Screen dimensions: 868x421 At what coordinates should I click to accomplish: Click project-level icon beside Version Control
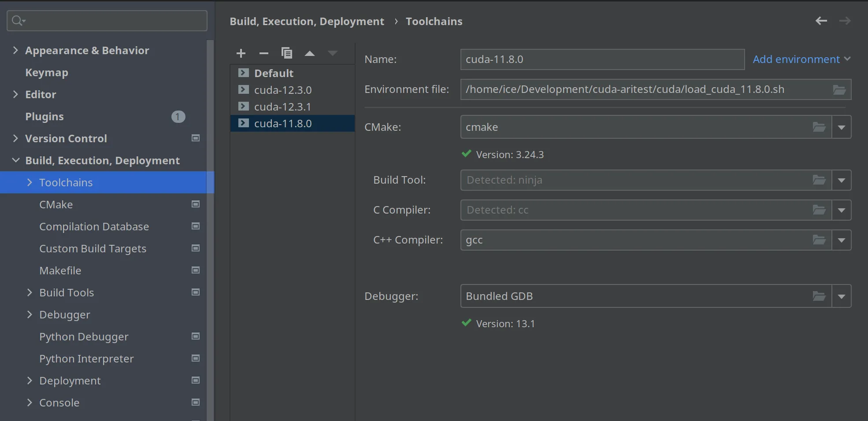point(196,138)
